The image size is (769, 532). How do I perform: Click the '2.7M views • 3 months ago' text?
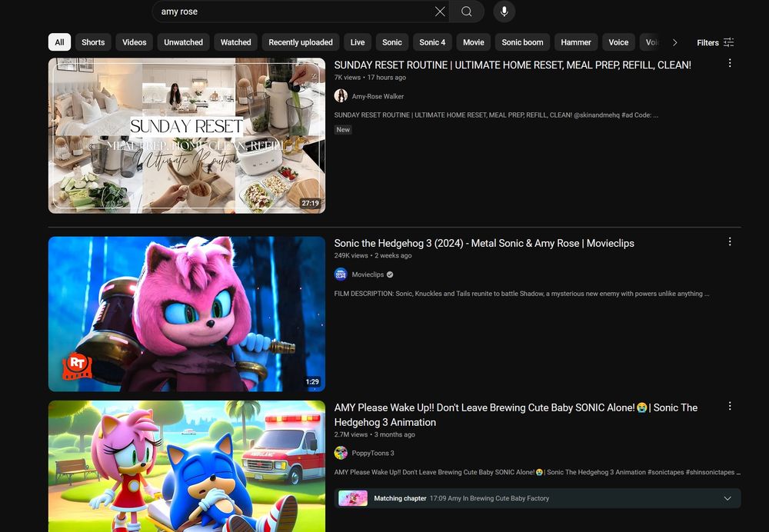pos(375,434)
